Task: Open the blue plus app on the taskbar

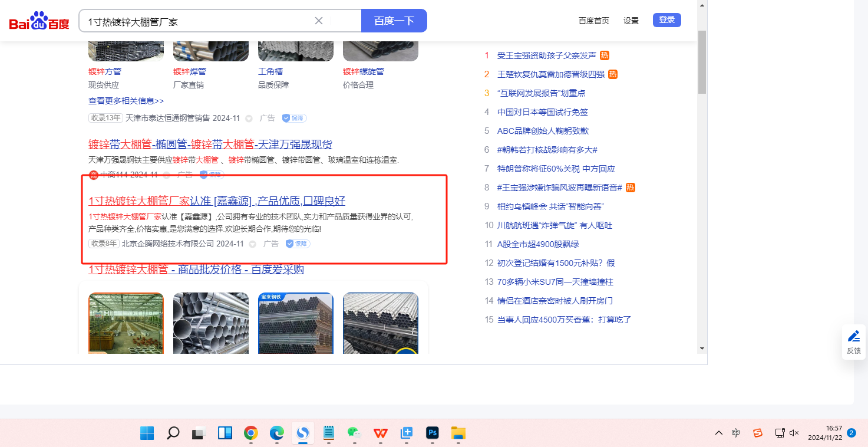Action: coord(406,433)
